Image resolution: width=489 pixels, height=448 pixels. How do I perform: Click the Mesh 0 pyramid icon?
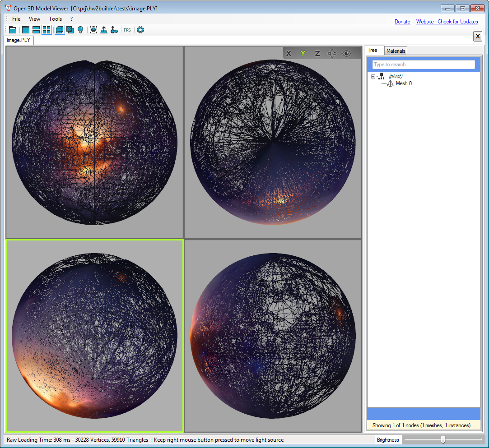tap(390, 83)
